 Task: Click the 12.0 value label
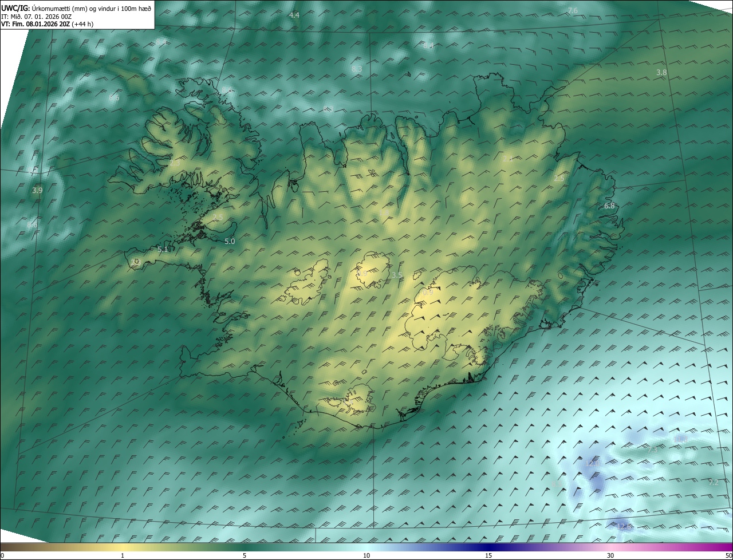(x=593, y=463)
